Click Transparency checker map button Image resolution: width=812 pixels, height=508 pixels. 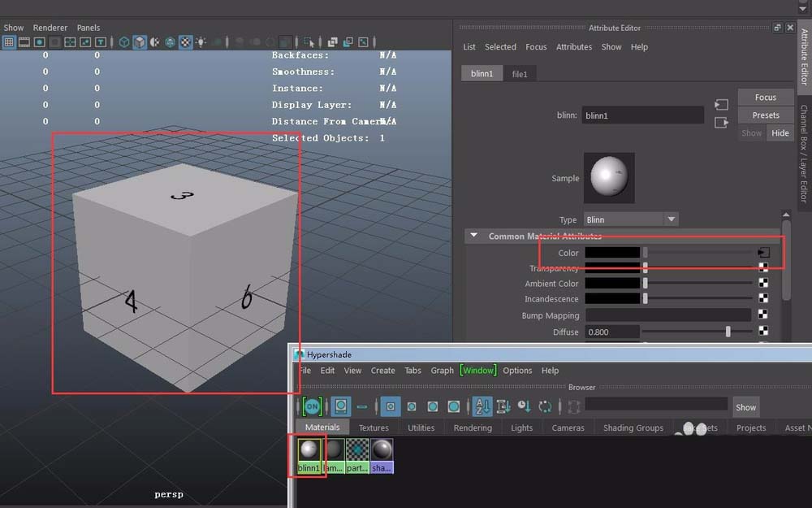click(763, 268)
